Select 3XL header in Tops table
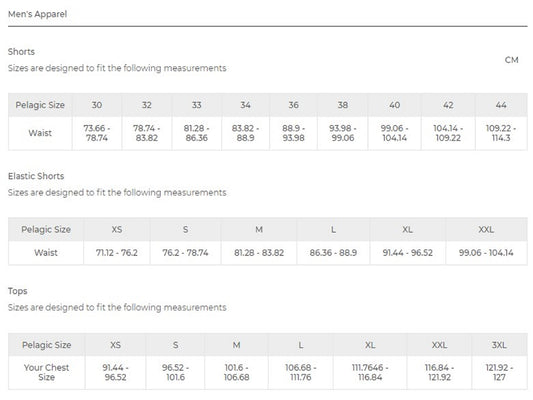The width and height of the screenshot is (533, 400). pos(499,345)
